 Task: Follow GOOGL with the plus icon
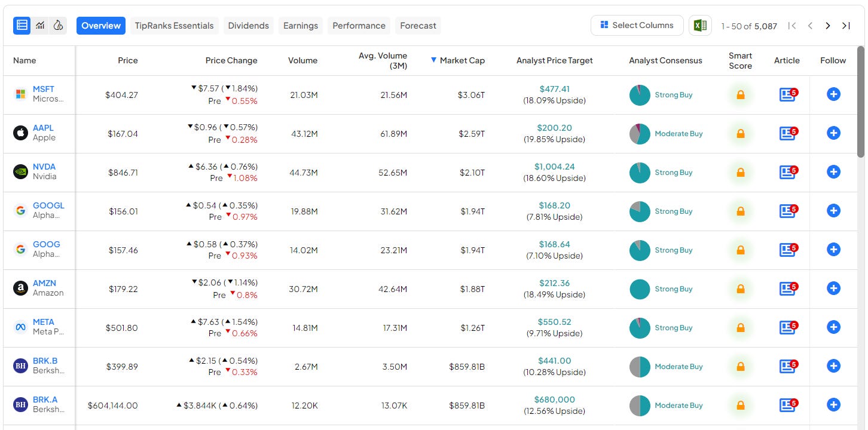coord(833,211)
